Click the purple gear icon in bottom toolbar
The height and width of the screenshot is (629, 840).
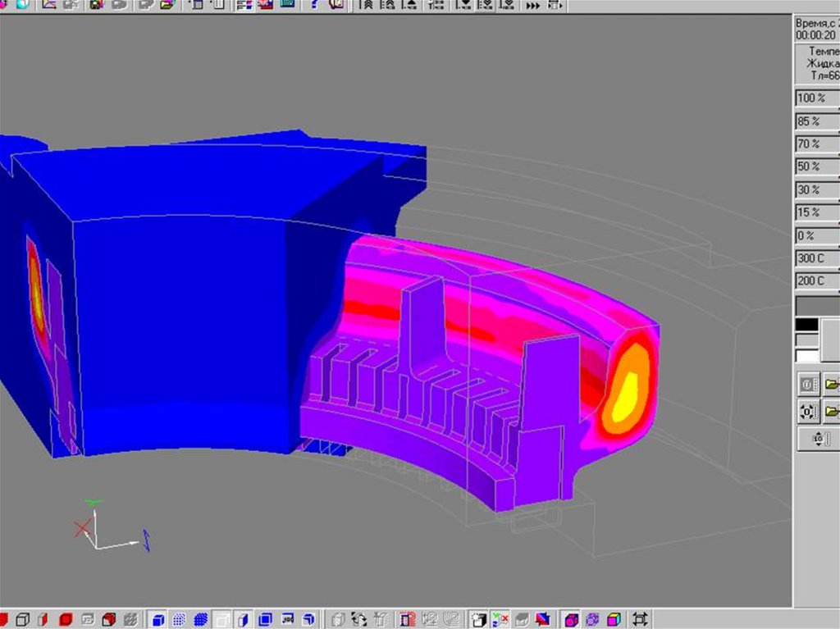592,619
